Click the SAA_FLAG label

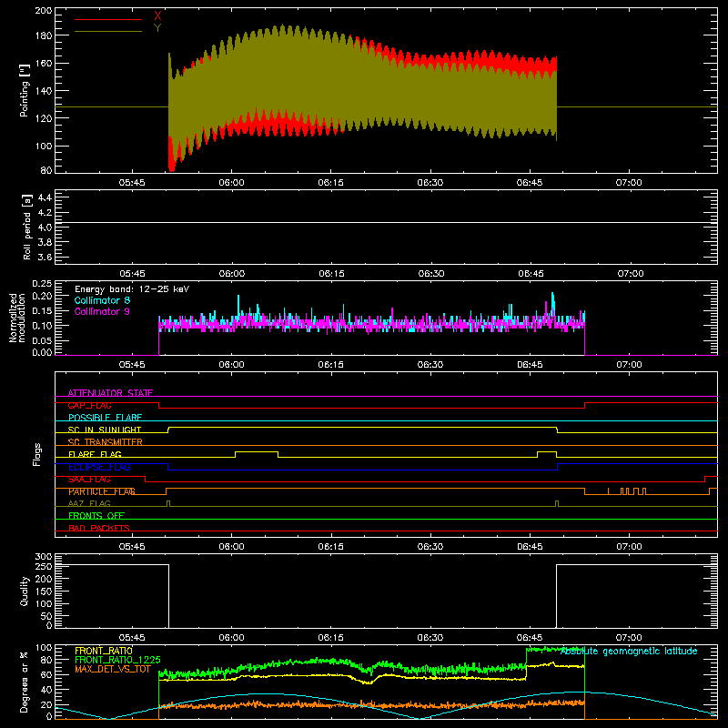pyautogui.click(x=89, y=480)
